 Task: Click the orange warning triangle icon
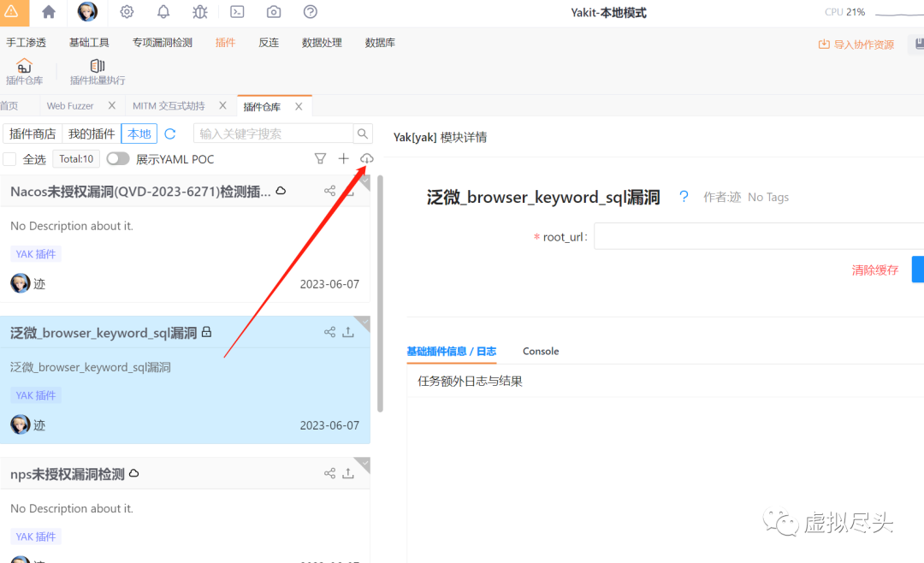point(11,12)
